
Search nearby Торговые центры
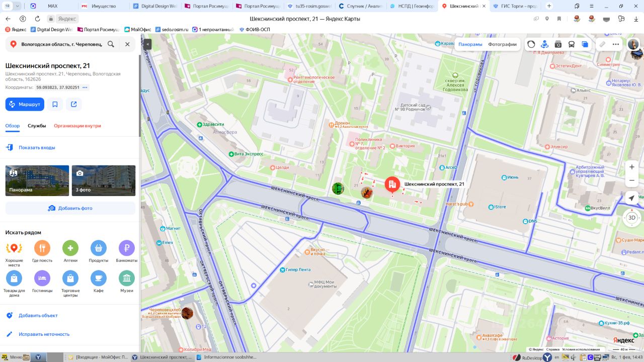click(x=70, y=283)
